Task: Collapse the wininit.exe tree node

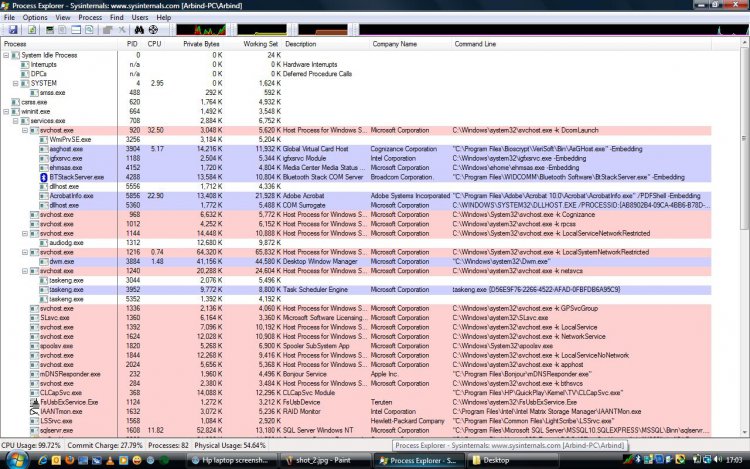Action: point(6,111)
